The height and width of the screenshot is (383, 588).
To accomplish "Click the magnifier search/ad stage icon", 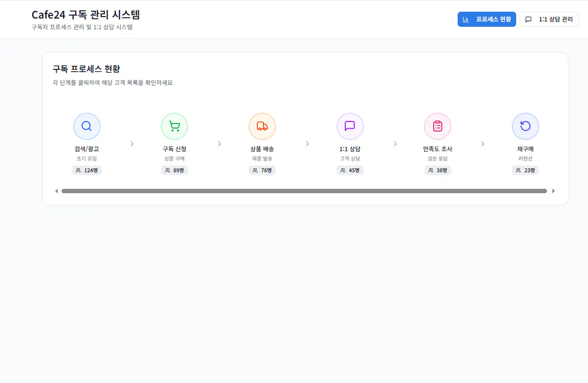I will coord(87,126).
